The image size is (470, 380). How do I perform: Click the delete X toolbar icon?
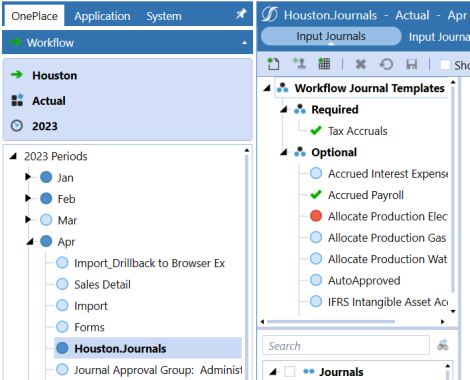click(361, 64)
